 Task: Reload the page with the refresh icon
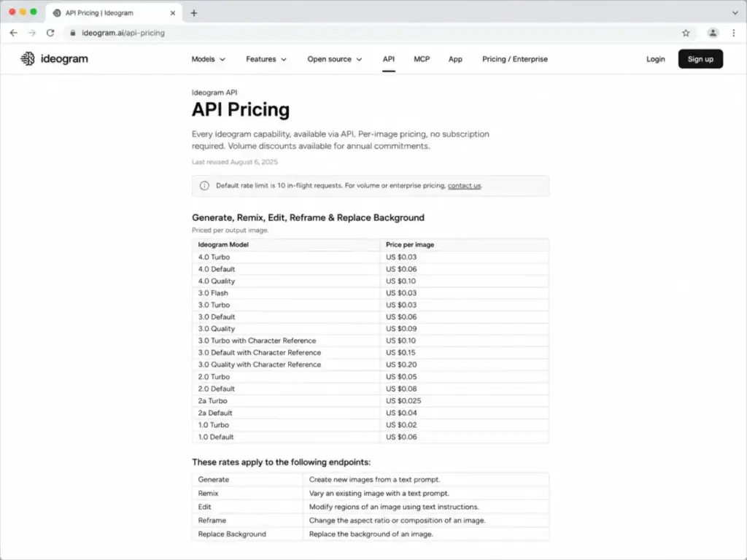click(50, 33)
